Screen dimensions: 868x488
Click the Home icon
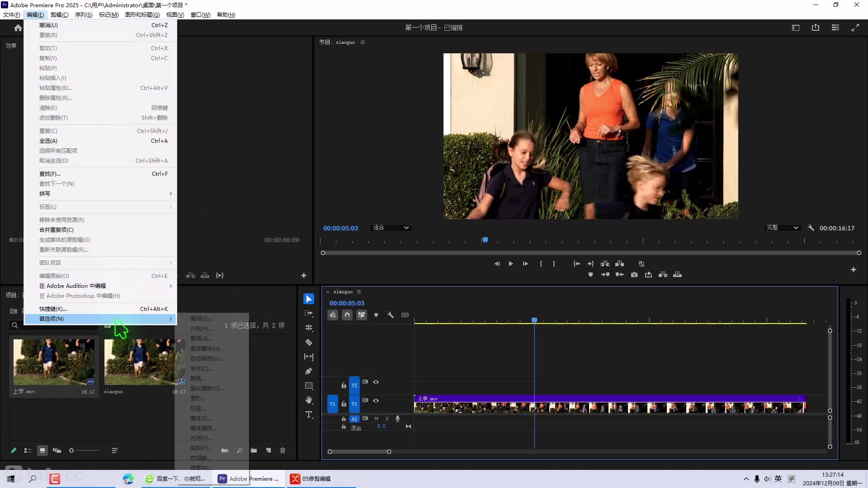coord(18,28)
